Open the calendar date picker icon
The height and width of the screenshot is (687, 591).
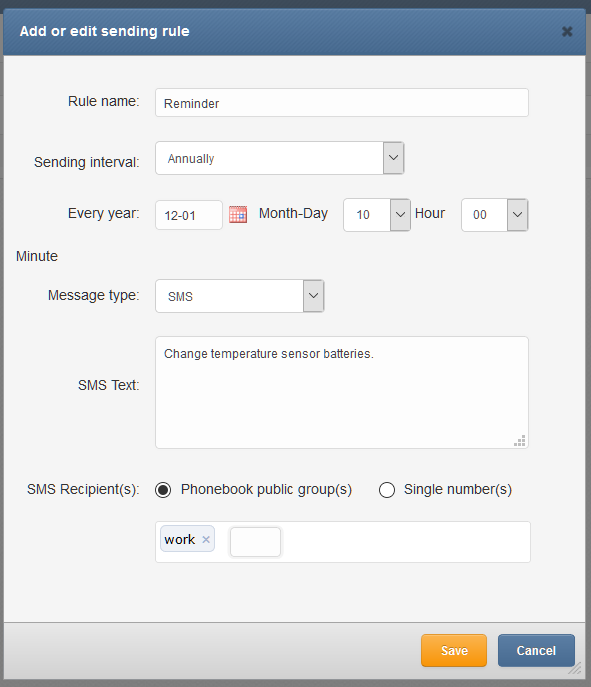point(238,214)
